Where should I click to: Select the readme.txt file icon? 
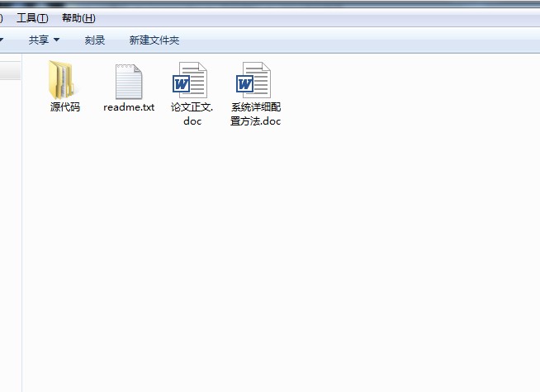coord(129,82)
